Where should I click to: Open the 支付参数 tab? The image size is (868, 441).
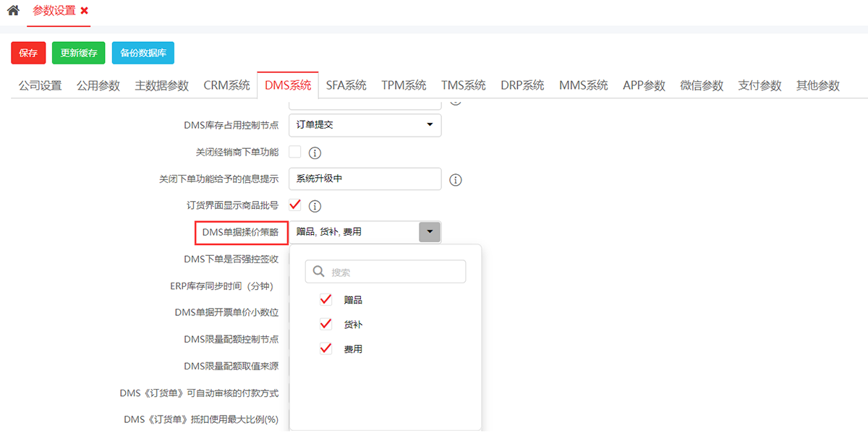(x=759, y=85)
